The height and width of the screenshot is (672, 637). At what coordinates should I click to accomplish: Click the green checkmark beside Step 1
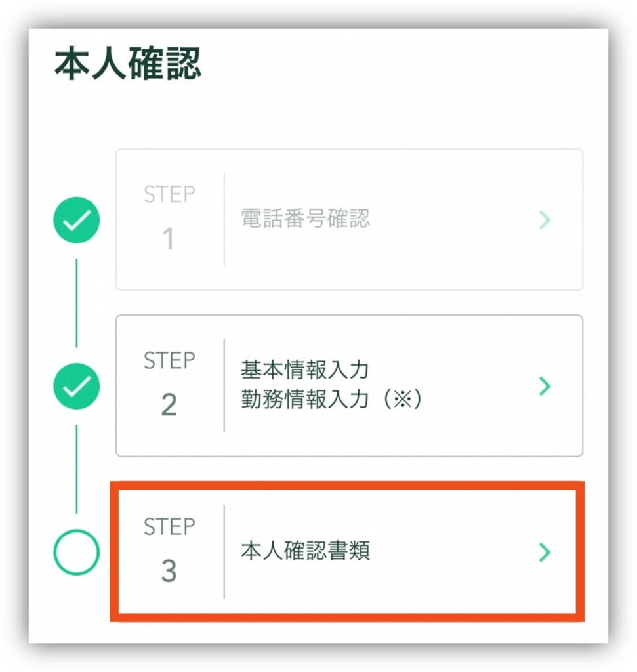click(76, 220)
